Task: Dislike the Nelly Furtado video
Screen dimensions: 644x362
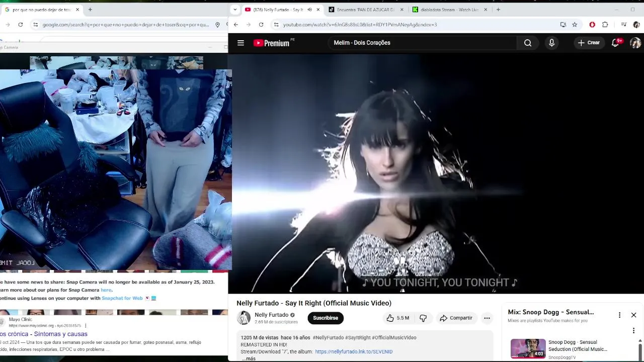Action: point(423,318)
